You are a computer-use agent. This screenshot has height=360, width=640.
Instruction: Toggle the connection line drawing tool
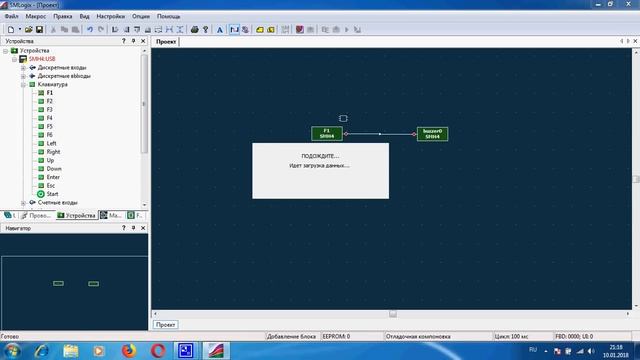tap(234, 29)
